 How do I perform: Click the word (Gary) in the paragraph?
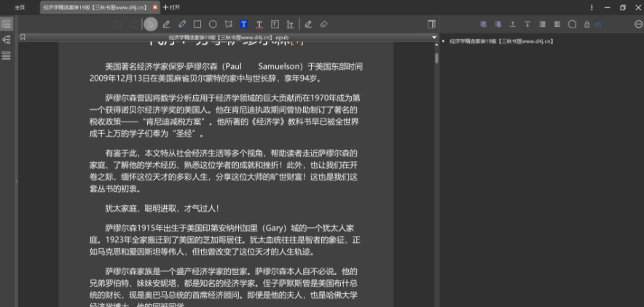pyautogui.click(x=275, y=228)
